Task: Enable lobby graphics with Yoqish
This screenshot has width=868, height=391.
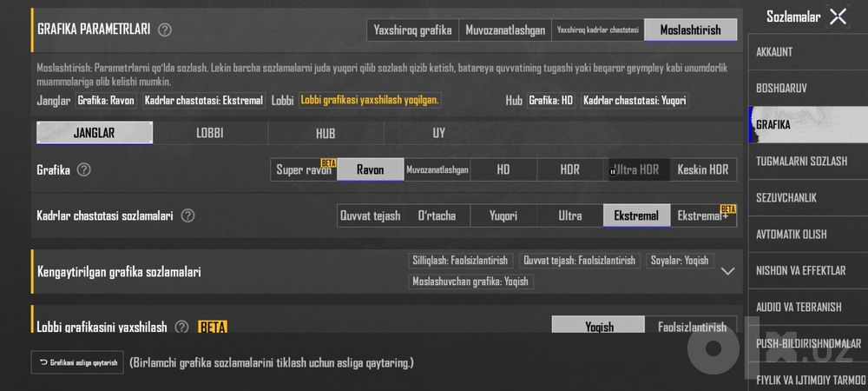Action: tap(598, 325)
